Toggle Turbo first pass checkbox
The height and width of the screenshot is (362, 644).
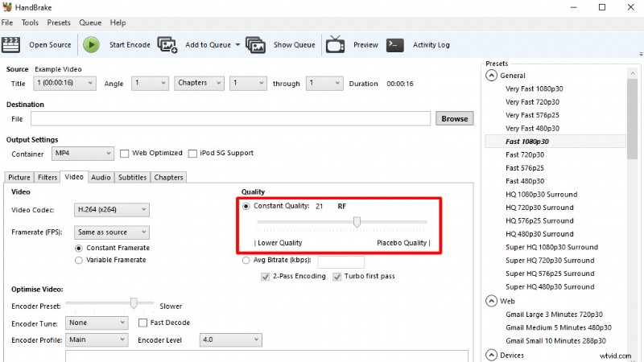point(337,277)
